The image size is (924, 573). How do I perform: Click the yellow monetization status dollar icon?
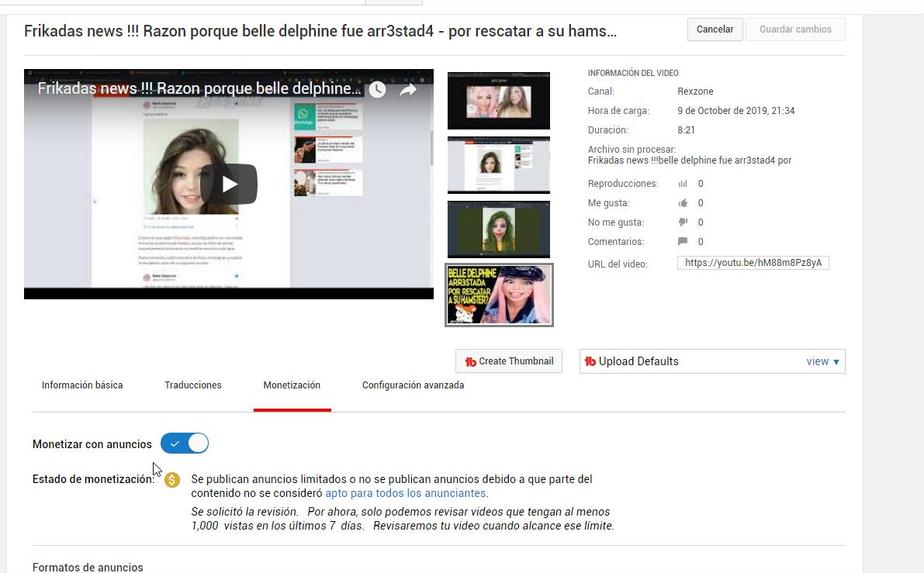pyautogui.click(x=172, y=480)
